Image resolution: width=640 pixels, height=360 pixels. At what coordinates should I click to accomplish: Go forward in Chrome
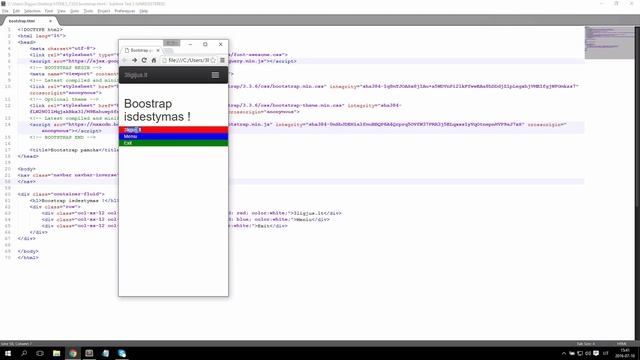coord(134,60)
